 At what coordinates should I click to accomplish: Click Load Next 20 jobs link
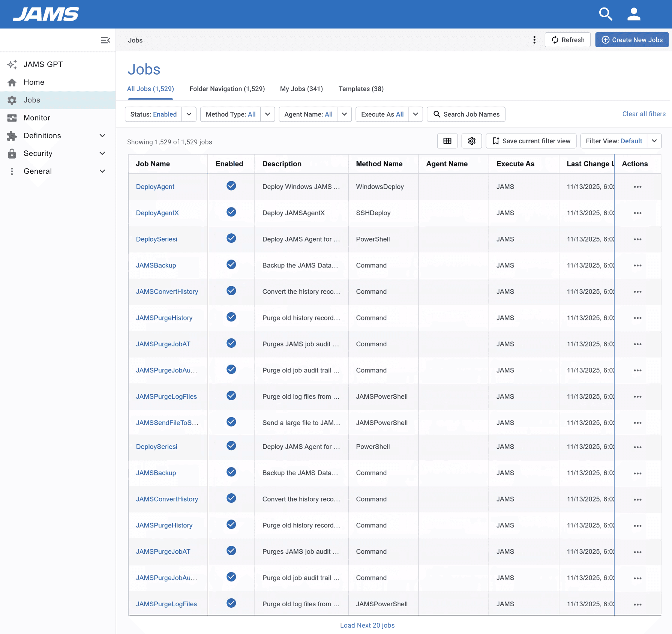pyautogui.click(x=367, y=625)
